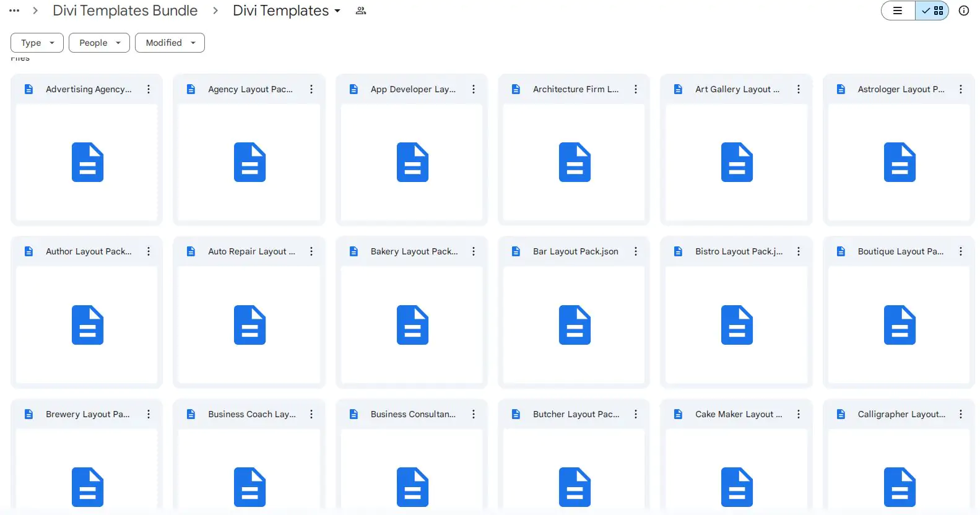Click the Architecture Firm file title

tap(575, 89)
